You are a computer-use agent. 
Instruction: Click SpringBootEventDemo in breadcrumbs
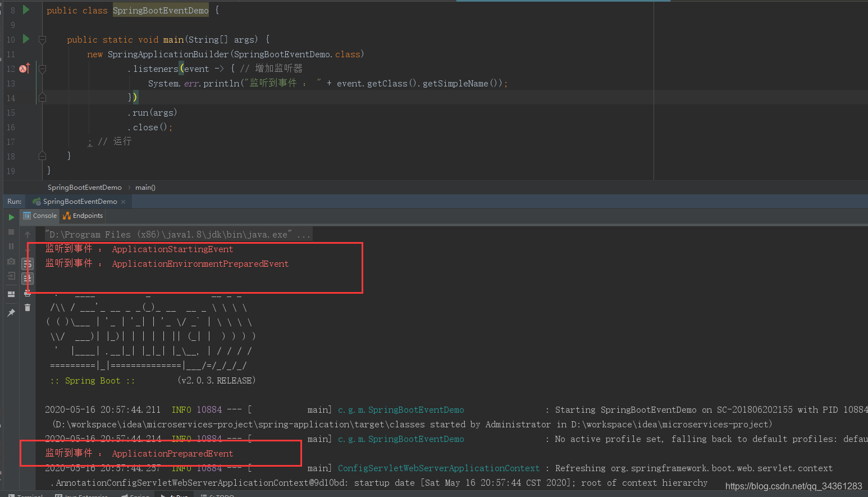point(85,188)
